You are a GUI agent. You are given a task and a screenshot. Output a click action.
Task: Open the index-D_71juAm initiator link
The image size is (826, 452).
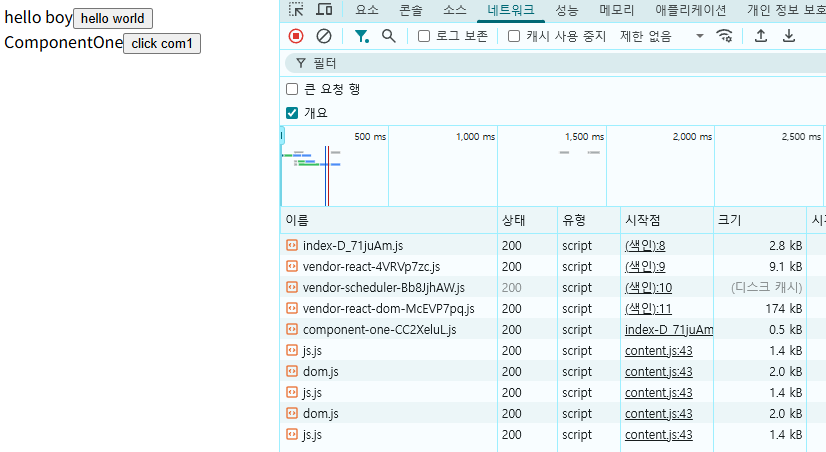[x=668, y=330]
